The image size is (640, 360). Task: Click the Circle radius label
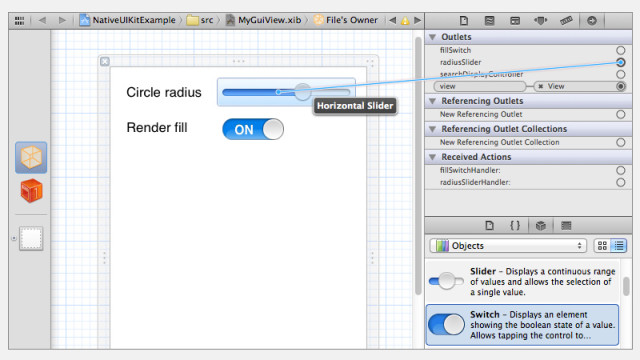(x=164, y=92)
